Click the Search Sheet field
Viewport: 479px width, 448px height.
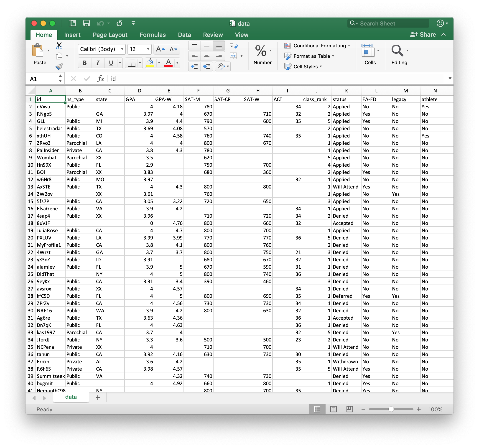tap(388, 23)
